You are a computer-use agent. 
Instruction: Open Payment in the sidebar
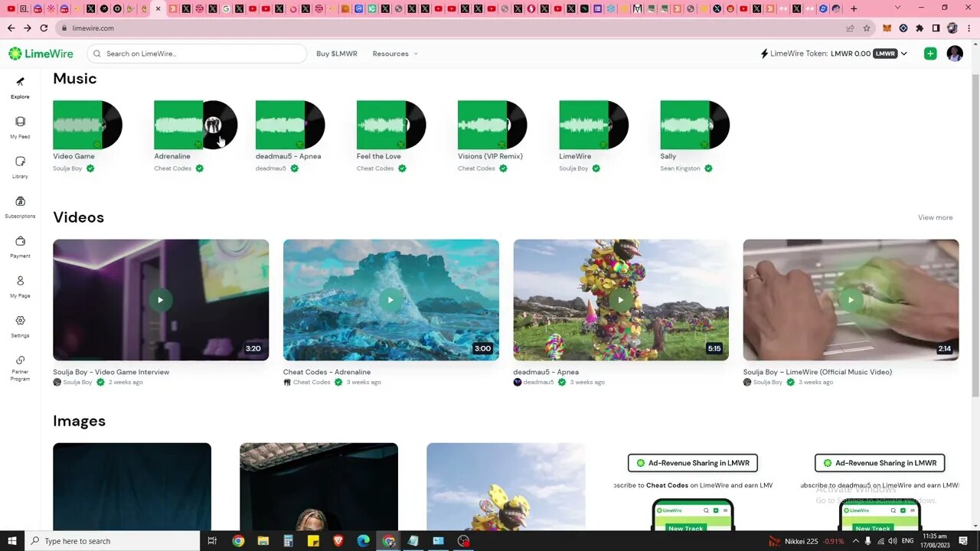pyautogui.click(x=20, y=246)
